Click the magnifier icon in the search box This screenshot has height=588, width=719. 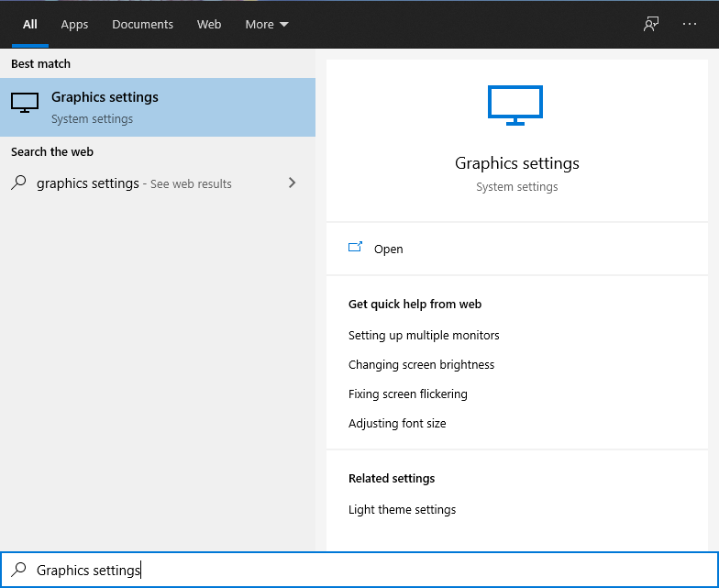tap(18, 570)
